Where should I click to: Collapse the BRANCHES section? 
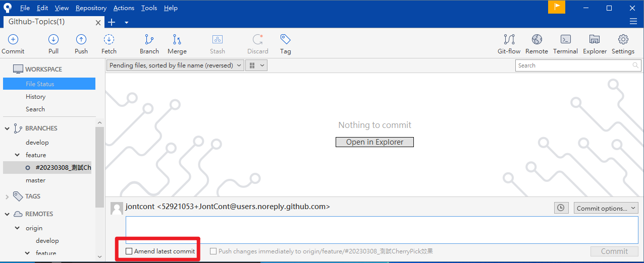(x=7, y=128)
